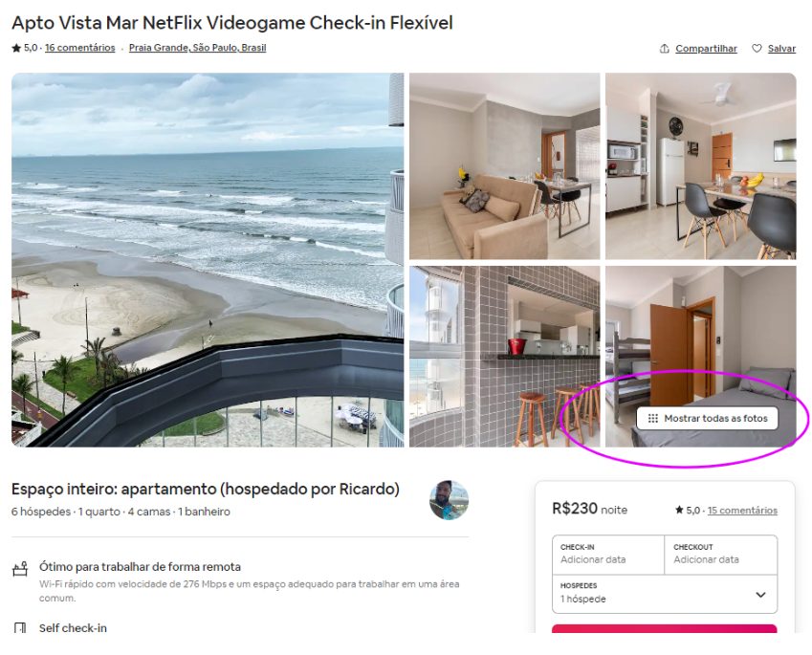Open Praia Grande, São Paulo, Brasil location link

click(197, 48)
